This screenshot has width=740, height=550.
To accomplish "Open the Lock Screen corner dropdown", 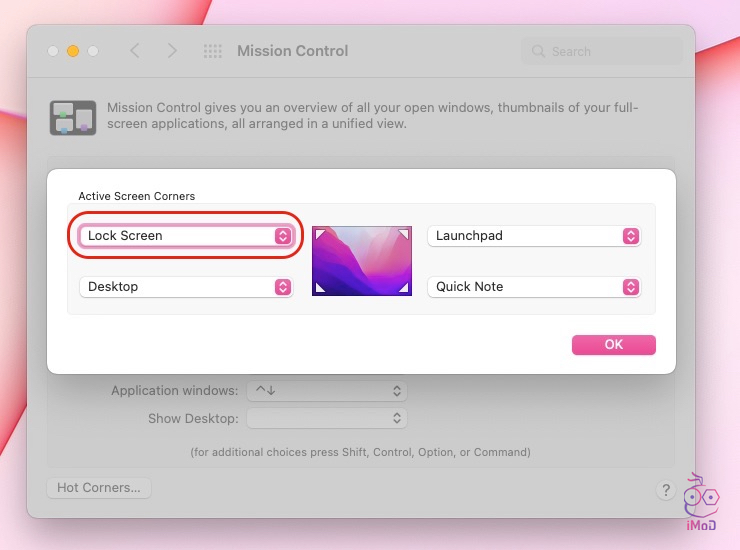I will pos(186,236).
